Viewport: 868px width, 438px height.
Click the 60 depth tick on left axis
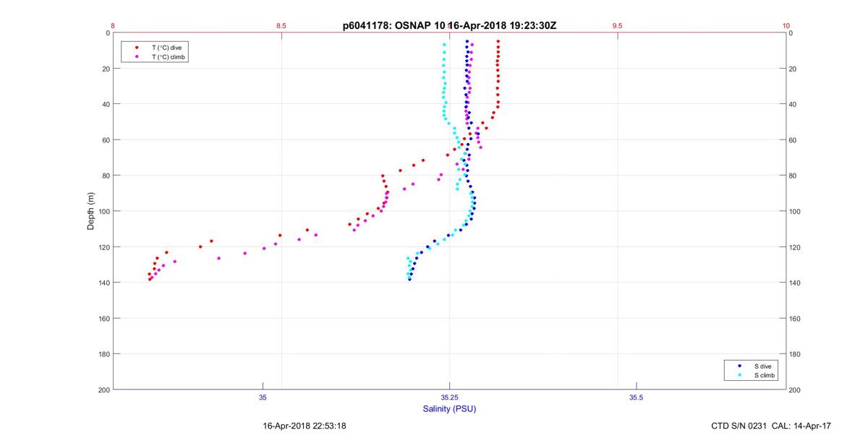[x=105, y=140]
